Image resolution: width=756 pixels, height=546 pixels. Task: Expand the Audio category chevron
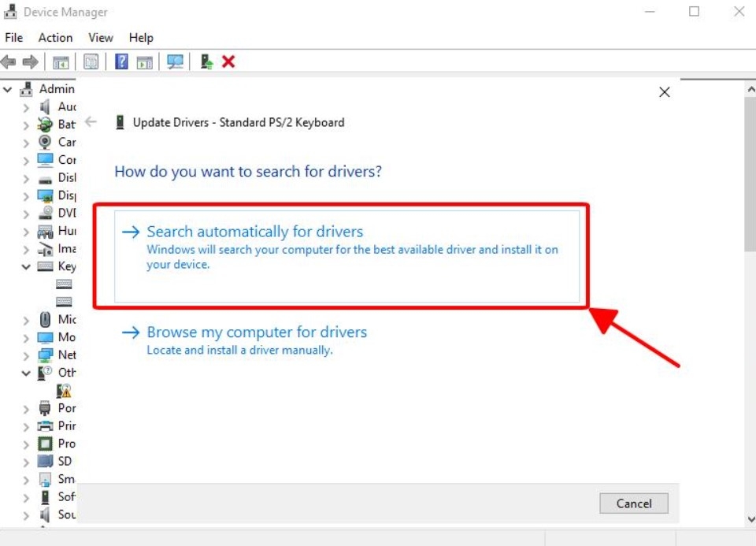[26, 108]
